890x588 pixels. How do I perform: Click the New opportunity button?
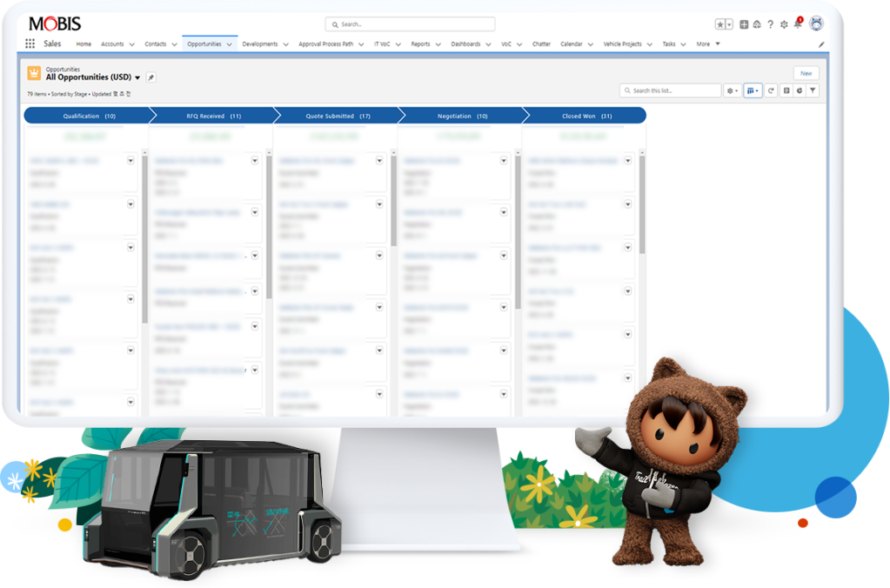pyautogui.click(x=806, y=73)
